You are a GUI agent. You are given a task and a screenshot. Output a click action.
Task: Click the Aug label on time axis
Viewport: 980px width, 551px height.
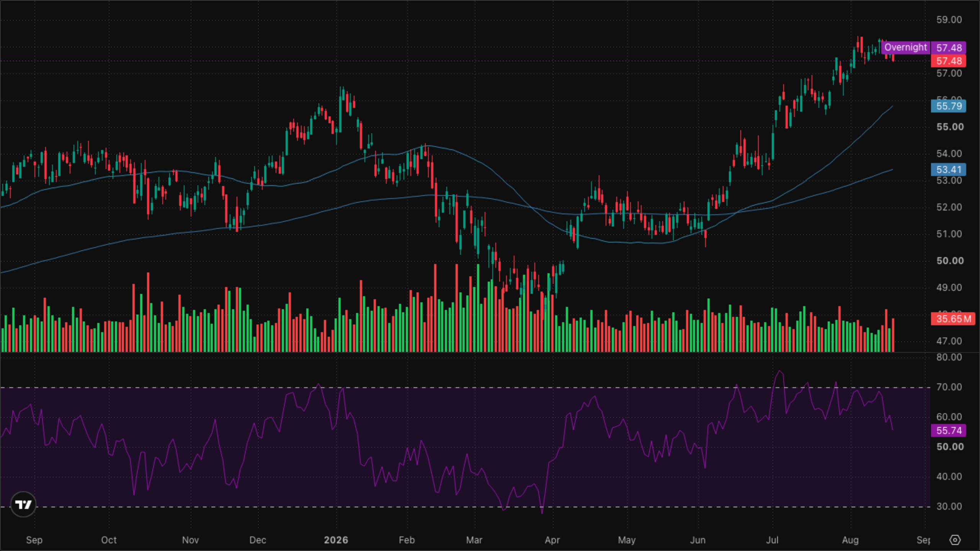pos(850,540)
